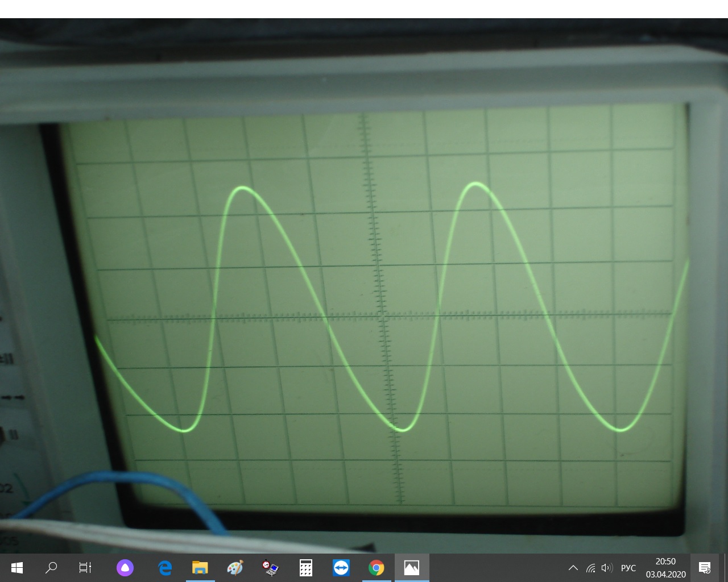Switch input language via РУС indicator
Viewport: 728px width, 582px height.
coord(628,568)
